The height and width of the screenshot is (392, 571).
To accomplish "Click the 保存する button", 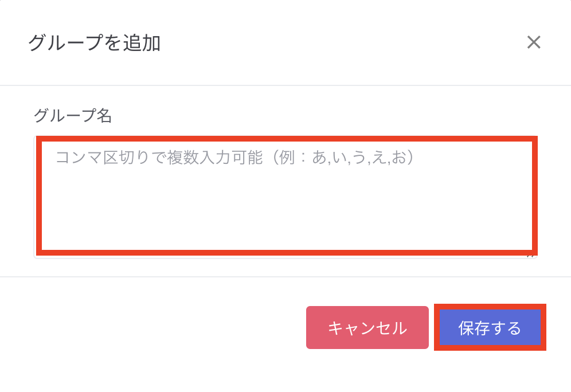I will click(x=490, y=328).
